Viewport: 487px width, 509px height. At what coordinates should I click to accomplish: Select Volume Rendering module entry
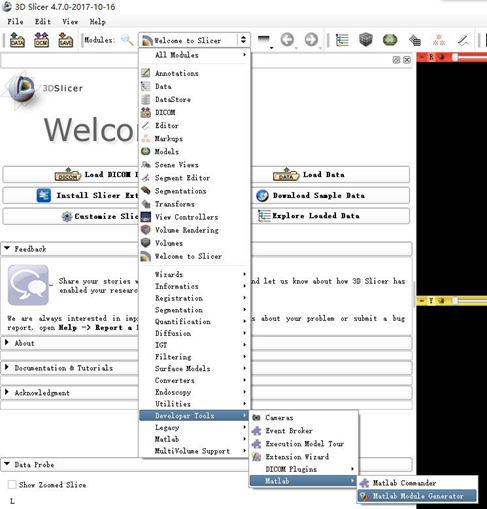[194, 230]
